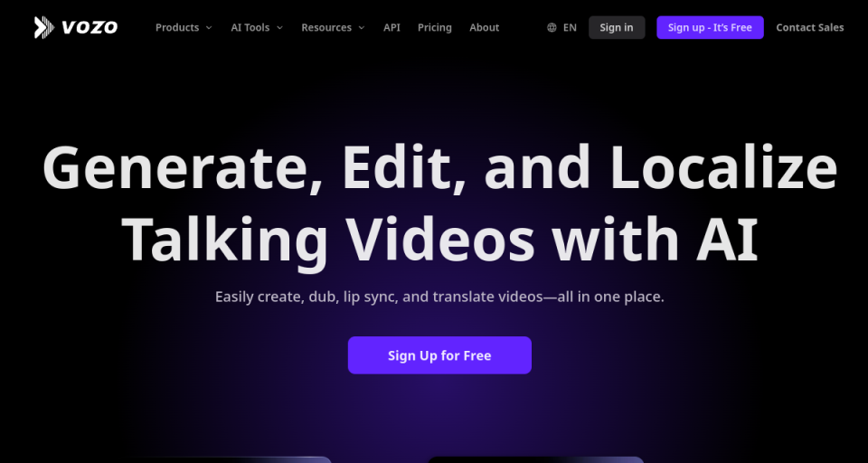Expand the AI Tools dropdown chevron

point(279,28)
